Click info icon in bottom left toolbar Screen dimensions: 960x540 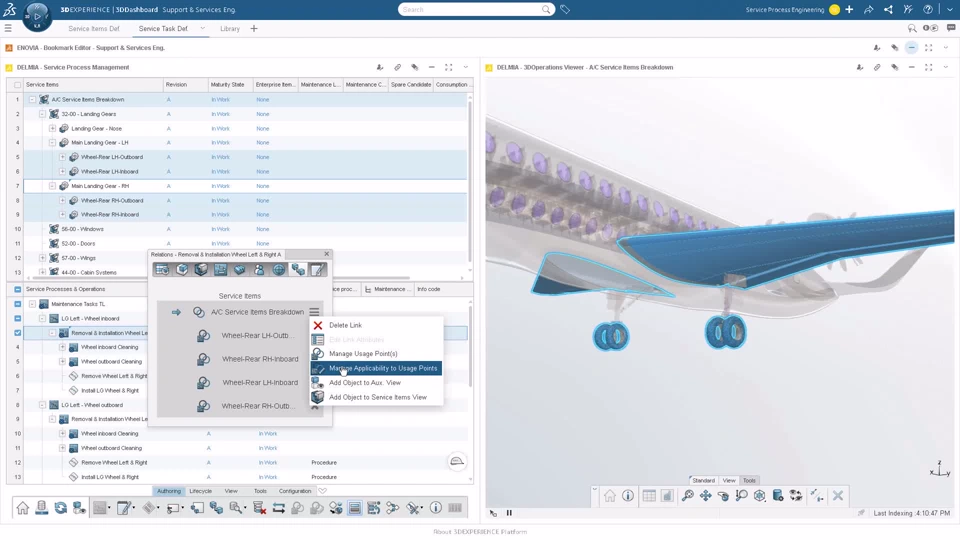point(435,508)
